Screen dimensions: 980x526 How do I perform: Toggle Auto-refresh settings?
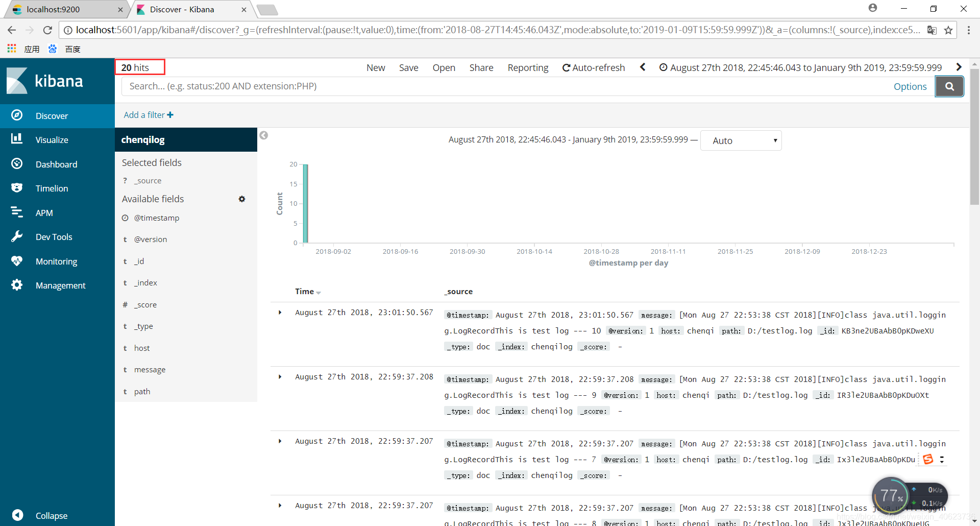pyautogui.click(x=593, y=67)
